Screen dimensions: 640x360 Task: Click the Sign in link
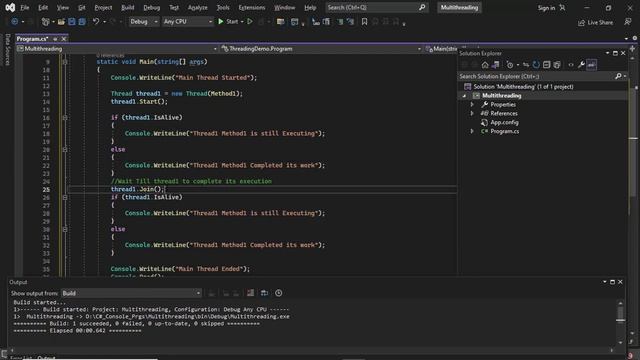[546, 8]
